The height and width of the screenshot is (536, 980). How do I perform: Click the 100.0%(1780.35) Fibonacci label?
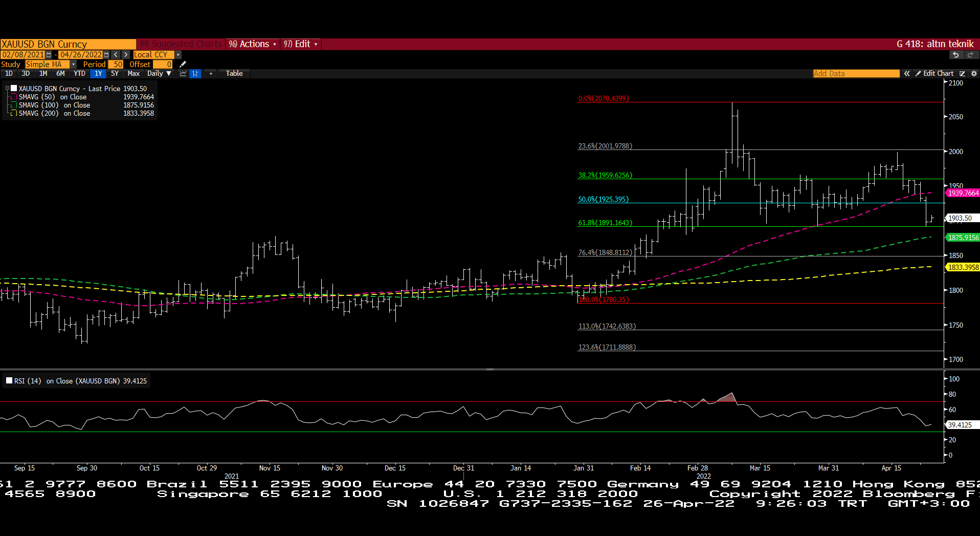tap(604, 299)
